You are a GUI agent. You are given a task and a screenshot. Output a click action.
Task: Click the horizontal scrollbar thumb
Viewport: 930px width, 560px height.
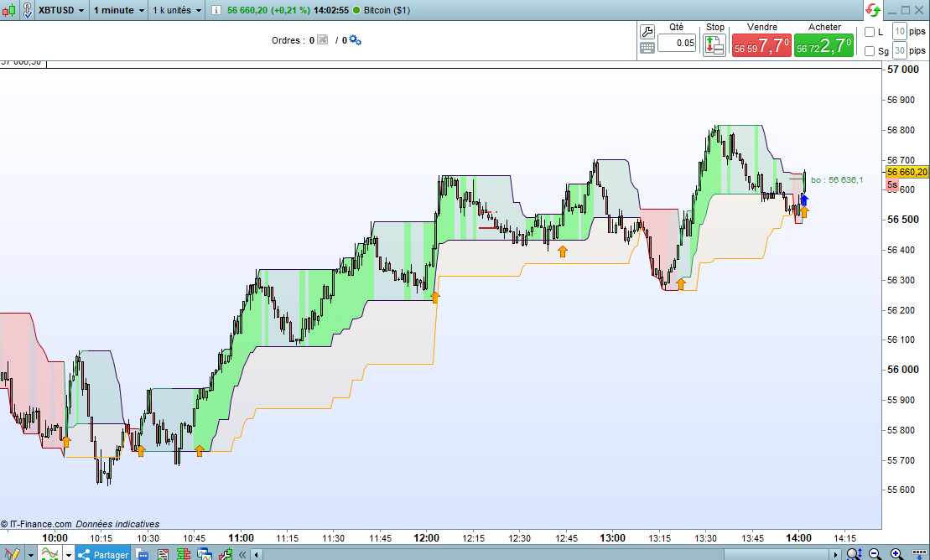click(777, 555)
